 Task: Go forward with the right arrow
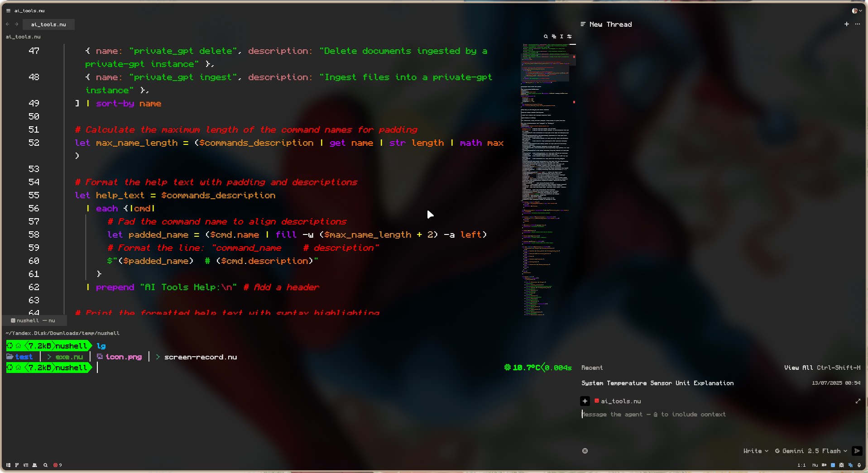(x=17, y=24)
